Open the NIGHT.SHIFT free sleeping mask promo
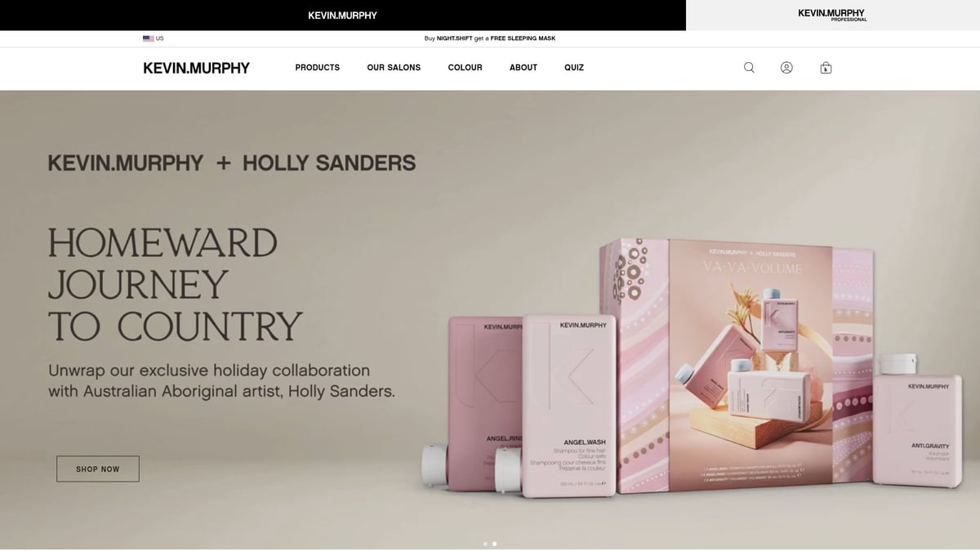The width and height of the screenshot is (980, 551). tap(490, 38)
